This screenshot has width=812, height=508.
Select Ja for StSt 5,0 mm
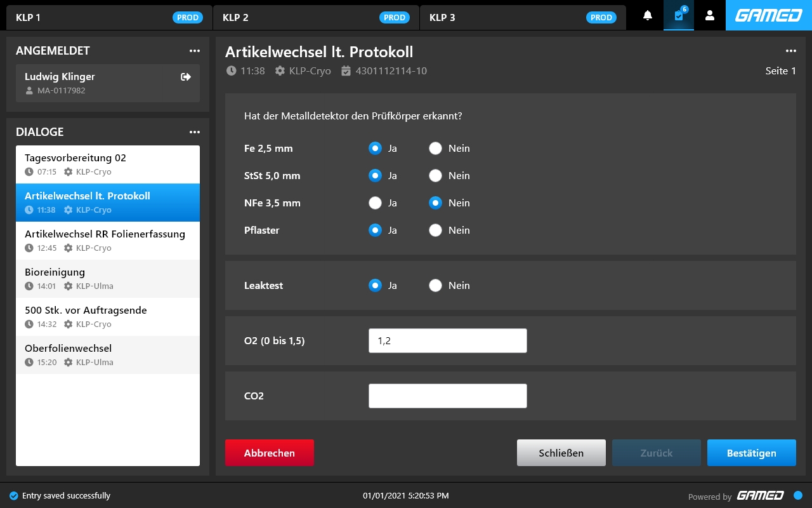(x=376, y=175)
